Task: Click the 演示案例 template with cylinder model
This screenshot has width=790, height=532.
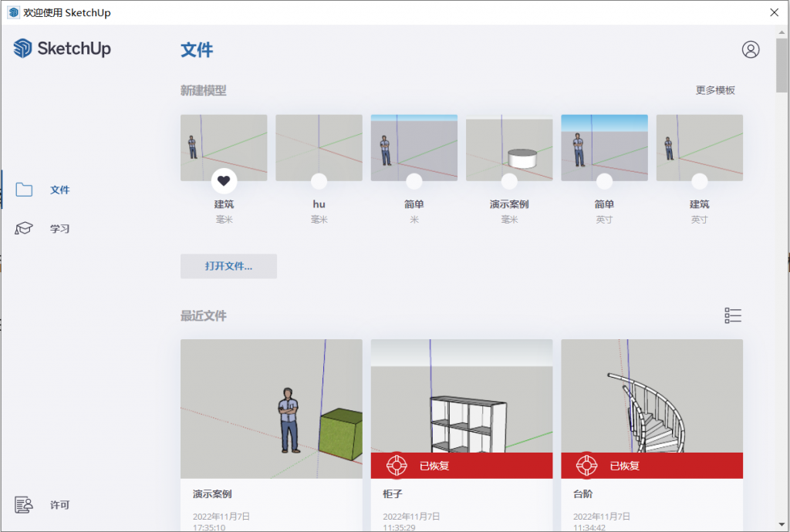Action: tap(509, 147)
